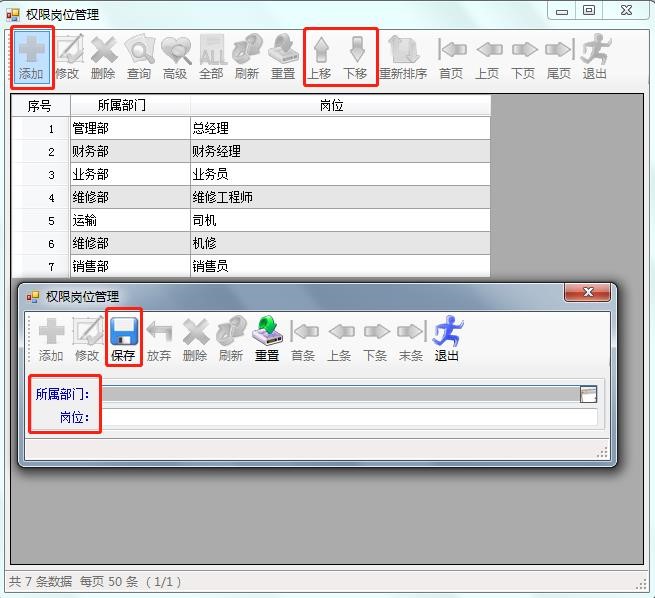Click 删除 (Delete) in the dialog toolbar

[x=195, y=339]
